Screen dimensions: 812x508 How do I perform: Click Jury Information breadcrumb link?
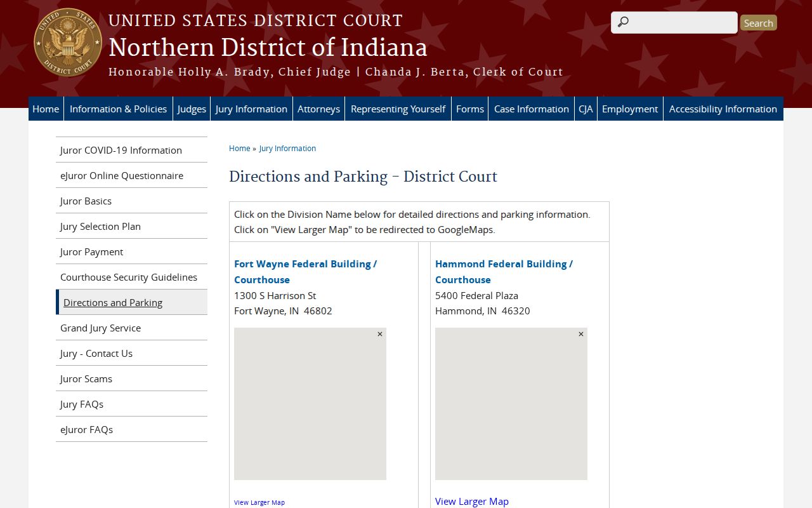click(287, 149)
